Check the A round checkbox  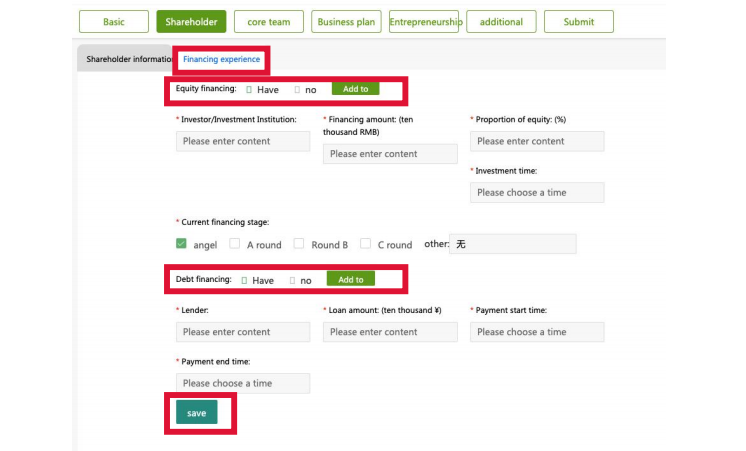point(235,244)
